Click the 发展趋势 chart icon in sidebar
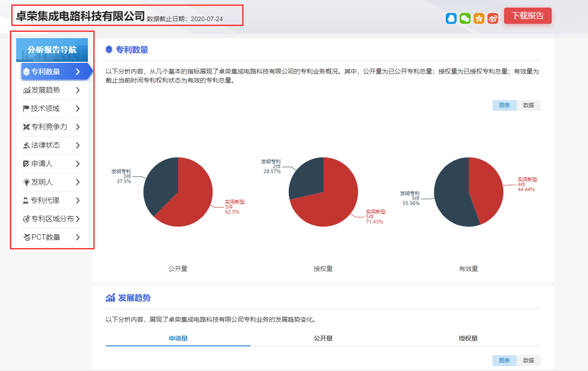This screenshot has width=588, height=371. point(26,90)
